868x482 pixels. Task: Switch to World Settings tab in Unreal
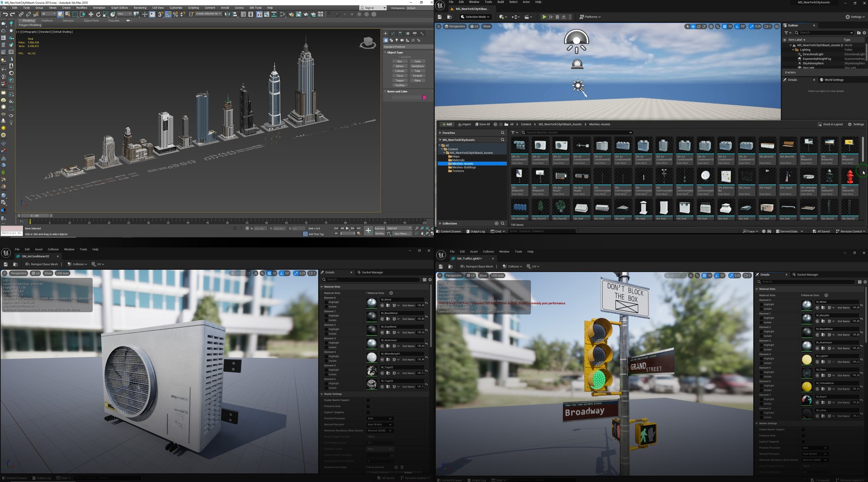pos(831,80)
